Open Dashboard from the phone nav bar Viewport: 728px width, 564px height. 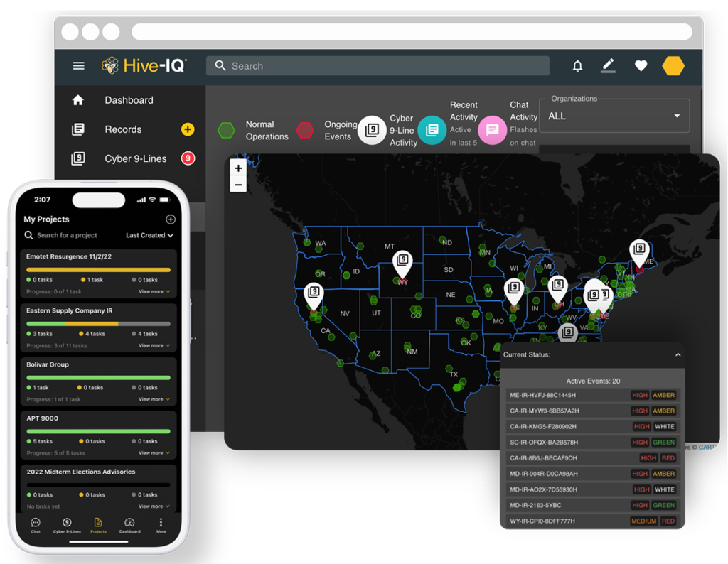click(129, 524)
